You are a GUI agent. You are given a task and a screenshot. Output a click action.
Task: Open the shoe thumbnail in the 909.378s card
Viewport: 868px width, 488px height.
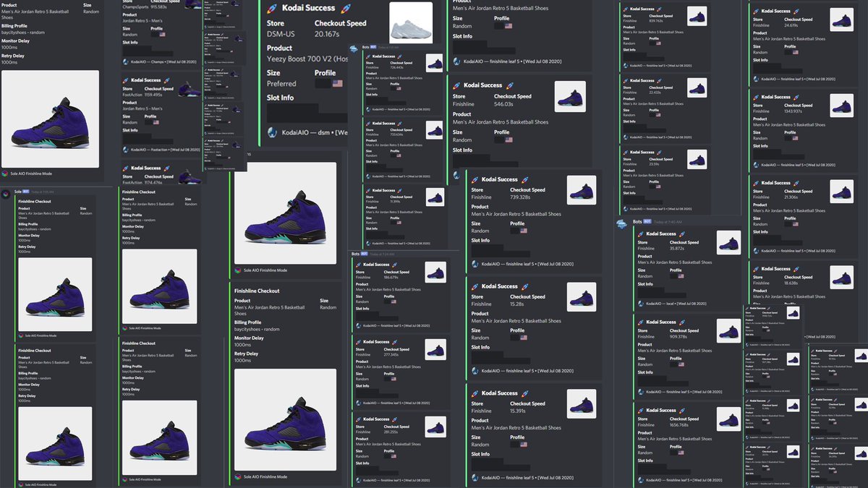pos(729,331)
